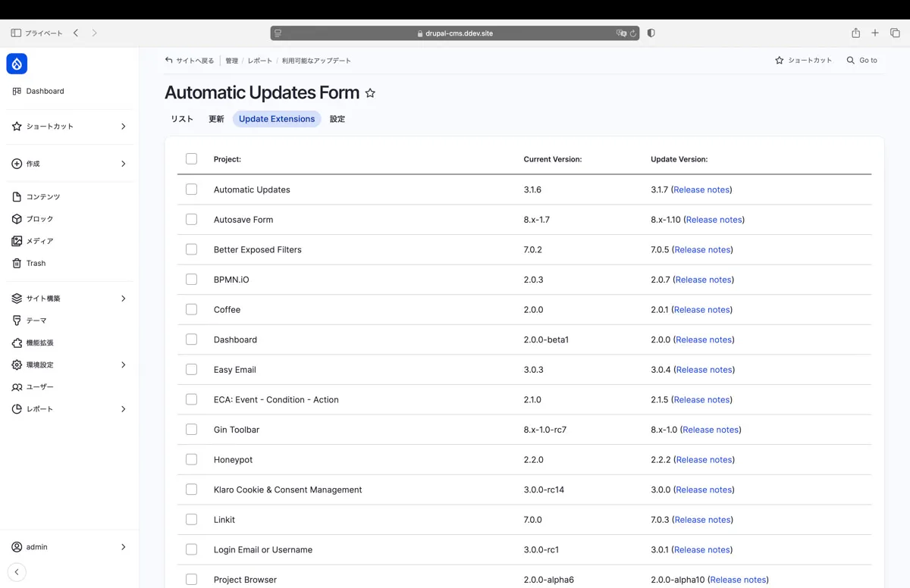The image size is (910, 588).
Task: Show Safari tab overview icon
Action: click(895, 33)
